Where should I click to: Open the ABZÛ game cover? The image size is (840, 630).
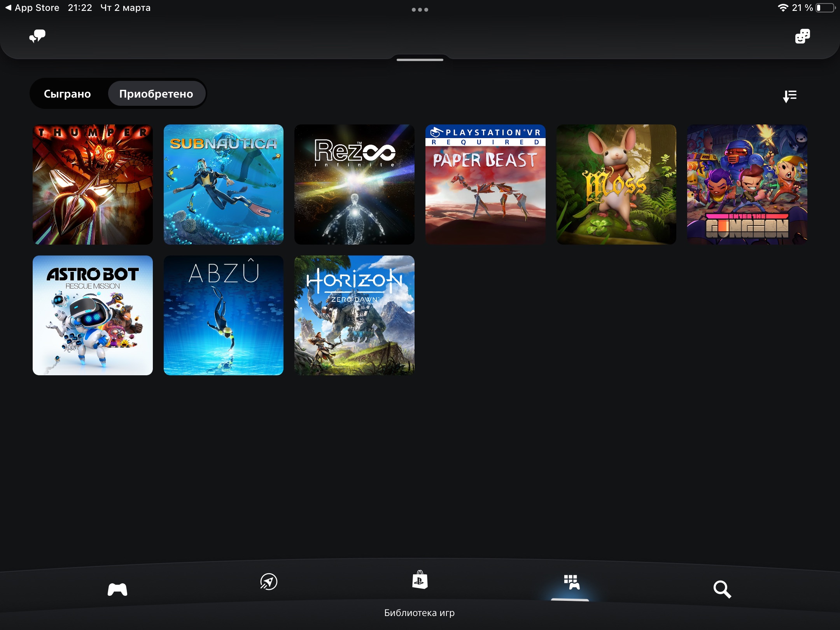point(224,315)
